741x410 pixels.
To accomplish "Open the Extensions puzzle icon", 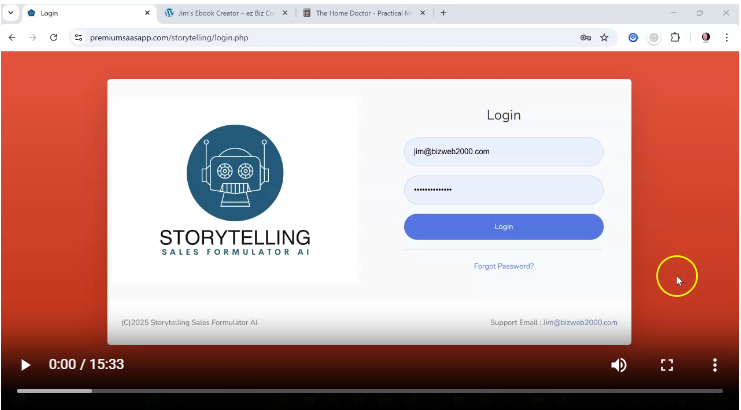I will tap(675, 38).
